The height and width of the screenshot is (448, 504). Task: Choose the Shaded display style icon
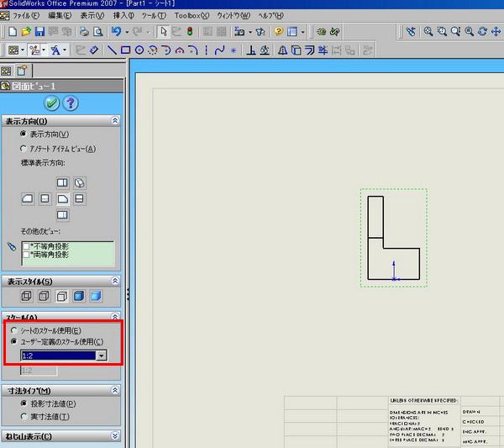click(96, 296)
